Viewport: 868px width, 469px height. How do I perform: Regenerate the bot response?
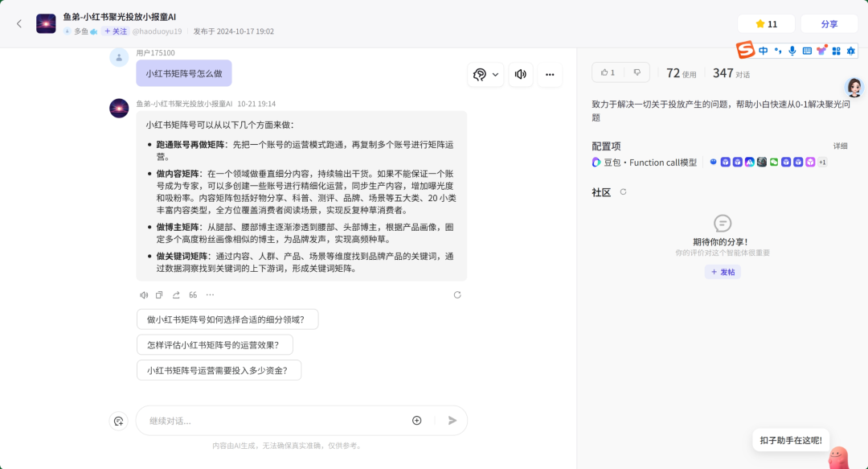point(457,295)
